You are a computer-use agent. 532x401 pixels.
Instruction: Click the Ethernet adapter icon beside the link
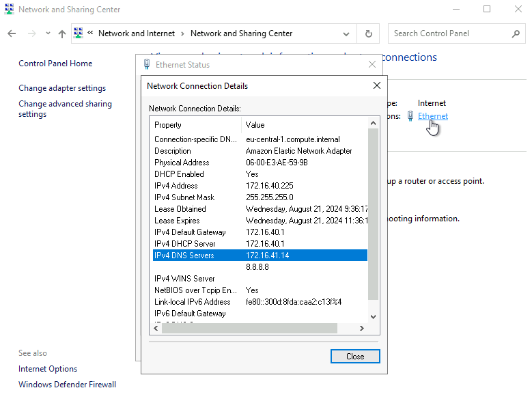pyautogui.click(x=410, y=116)
